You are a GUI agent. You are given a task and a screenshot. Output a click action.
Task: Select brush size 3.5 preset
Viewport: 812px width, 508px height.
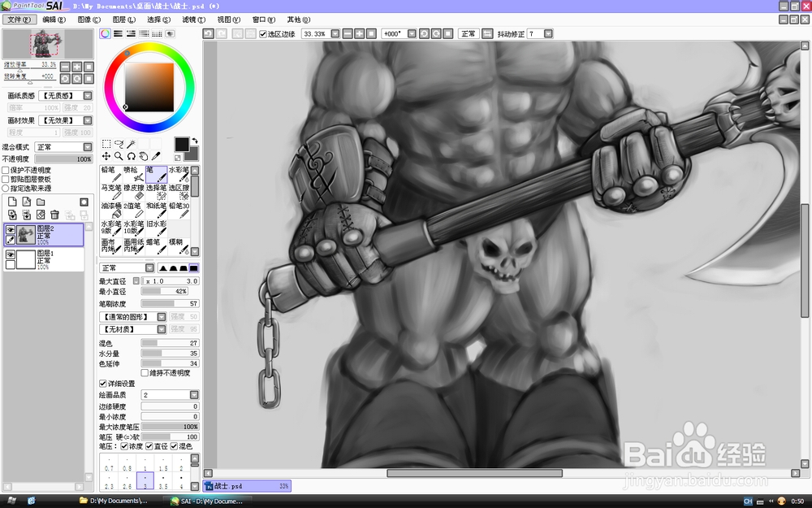(163, 481)
